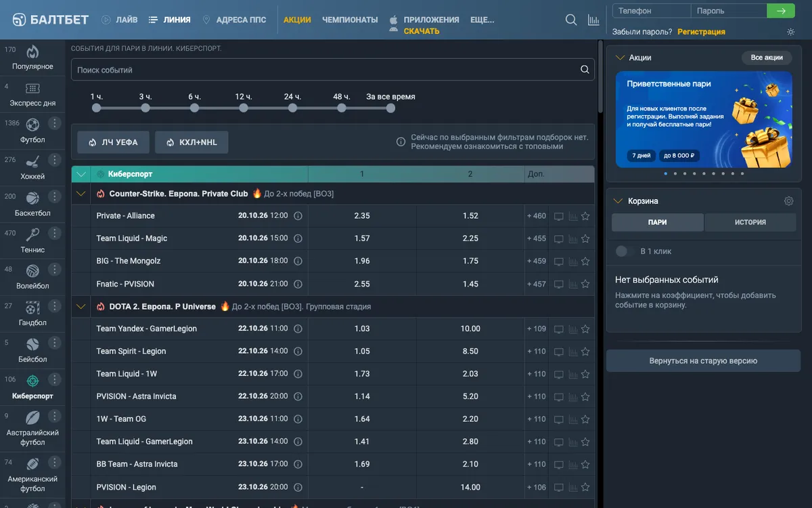Open statistics chart icon in header
This screenshot has height=508, width=812.
593,20
